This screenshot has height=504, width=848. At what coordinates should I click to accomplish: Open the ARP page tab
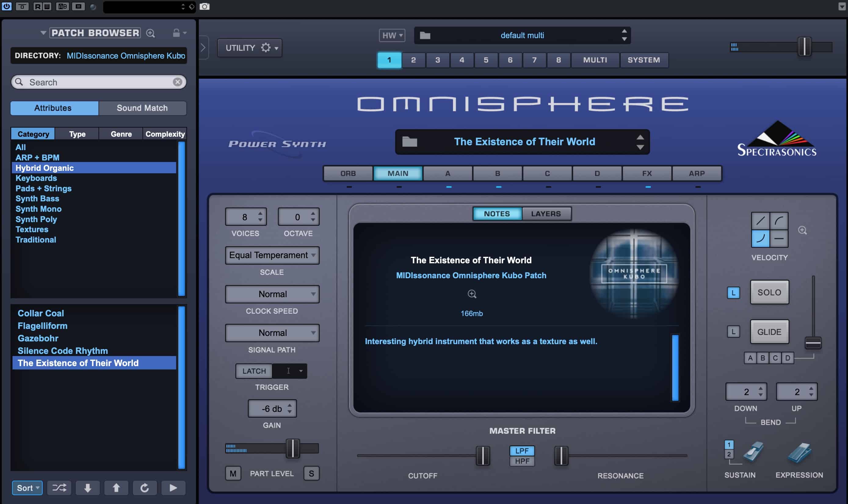coord(697,173)
